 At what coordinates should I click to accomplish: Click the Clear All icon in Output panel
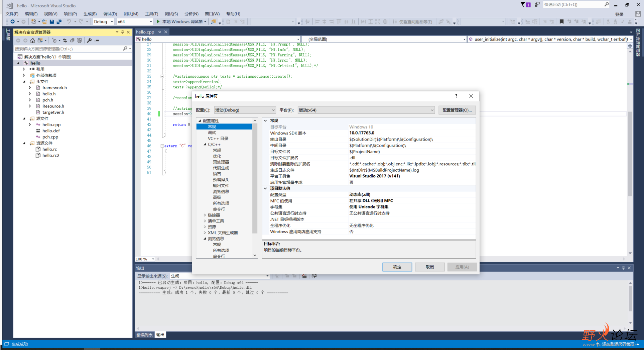point(304,276)
